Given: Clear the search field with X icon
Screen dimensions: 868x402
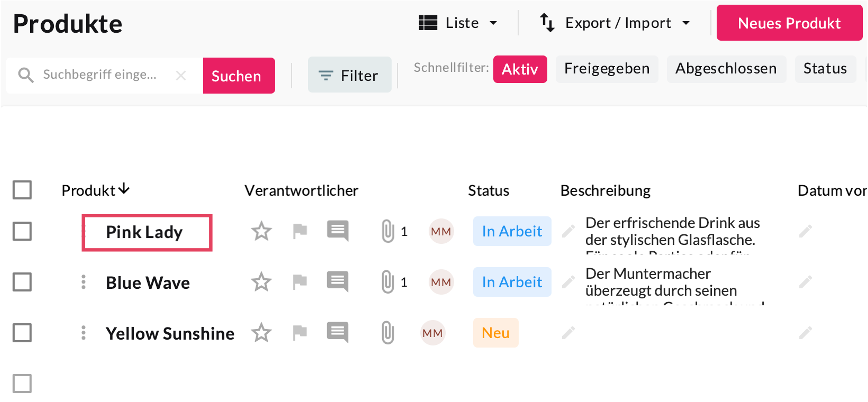Looking at the screenshot, I should [181, 76].
